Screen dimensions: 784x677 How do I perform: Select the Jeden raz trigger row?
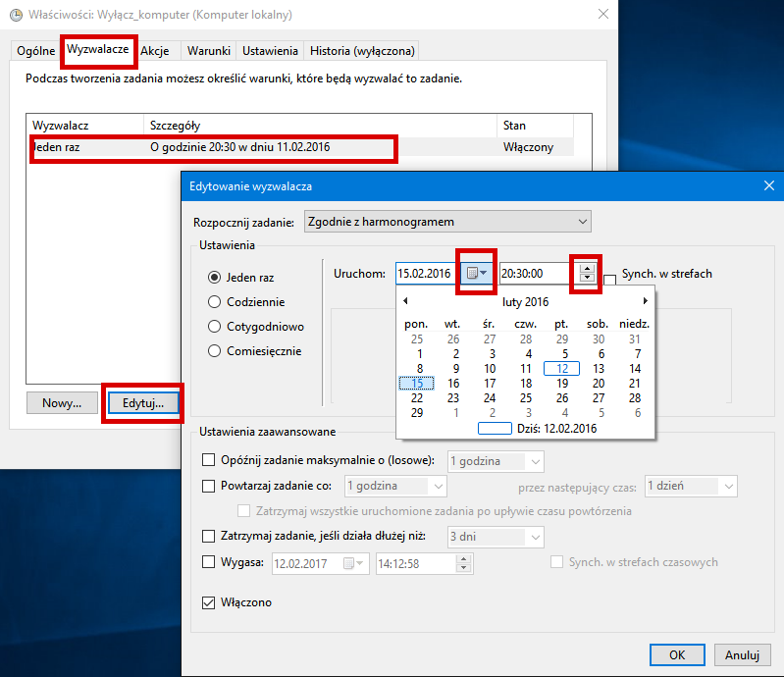[212, 147]
